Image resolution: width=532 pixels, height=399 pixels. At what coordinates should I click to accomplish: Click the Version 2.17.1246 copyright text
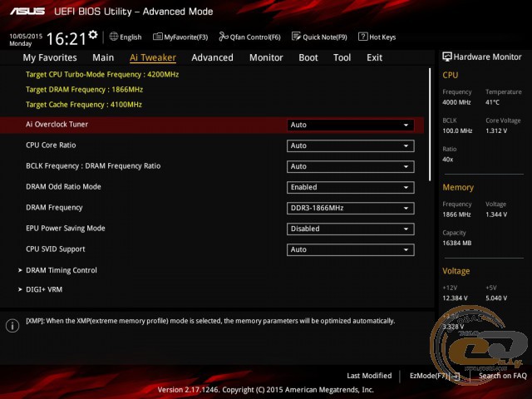pos(266,390)
